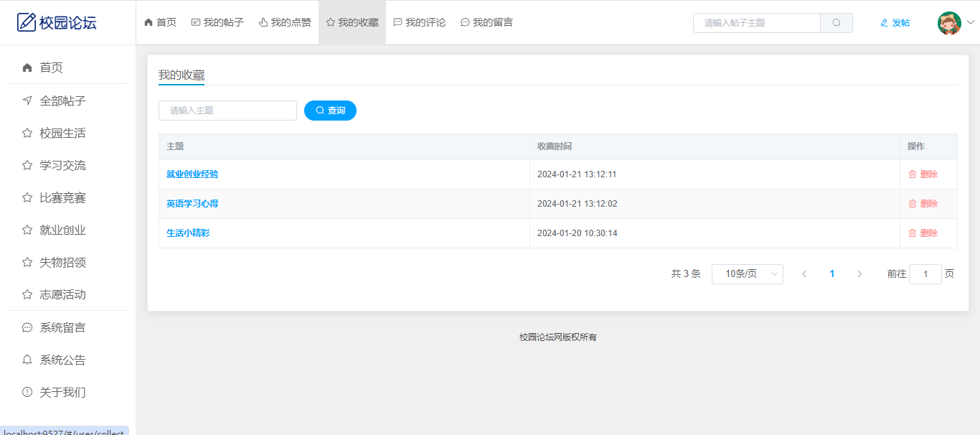Open 系统公告 with the bell icon
This screenshot has height=435, width=980.
click(x=27, y=360)
